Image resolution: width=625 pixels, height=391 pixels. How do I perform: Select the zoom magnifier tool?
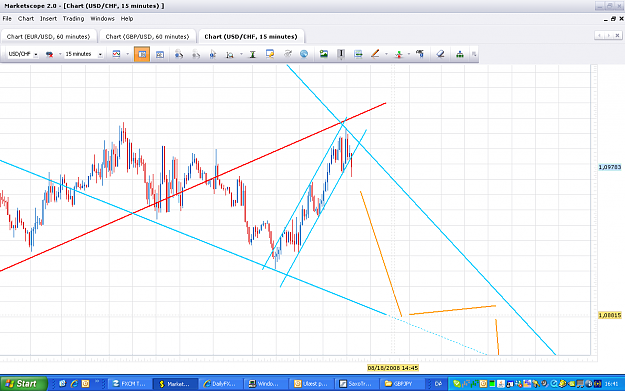[230, 54]
